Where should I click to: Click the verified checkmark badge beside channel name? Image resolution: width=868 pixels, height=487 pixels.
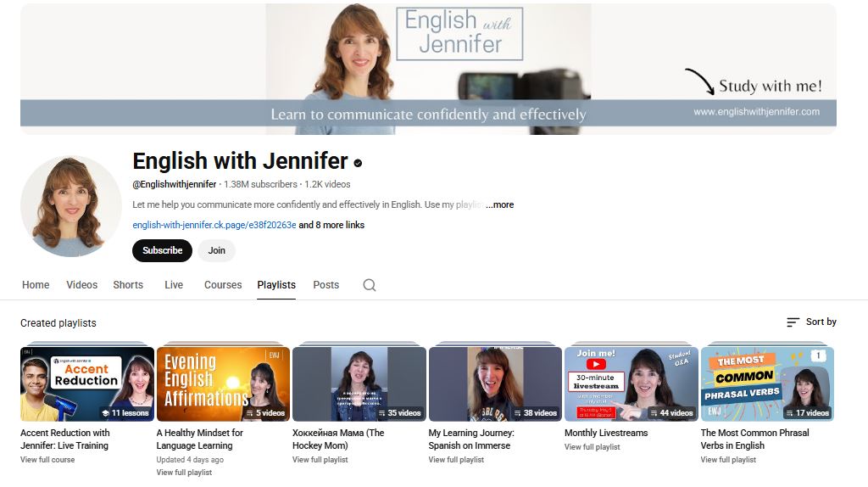pos(359,162)
